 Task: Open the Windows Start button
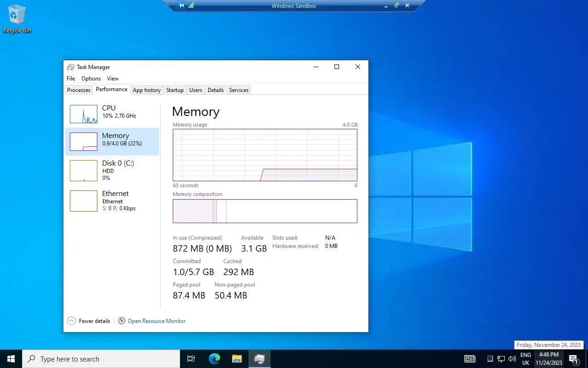pos(11,359)
